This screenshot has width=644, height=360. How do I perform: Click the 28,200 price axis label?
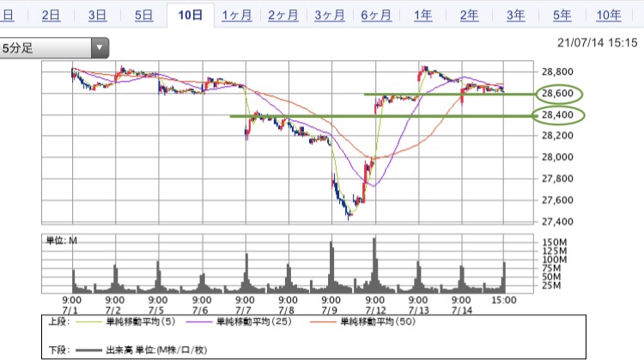(557, 136)
